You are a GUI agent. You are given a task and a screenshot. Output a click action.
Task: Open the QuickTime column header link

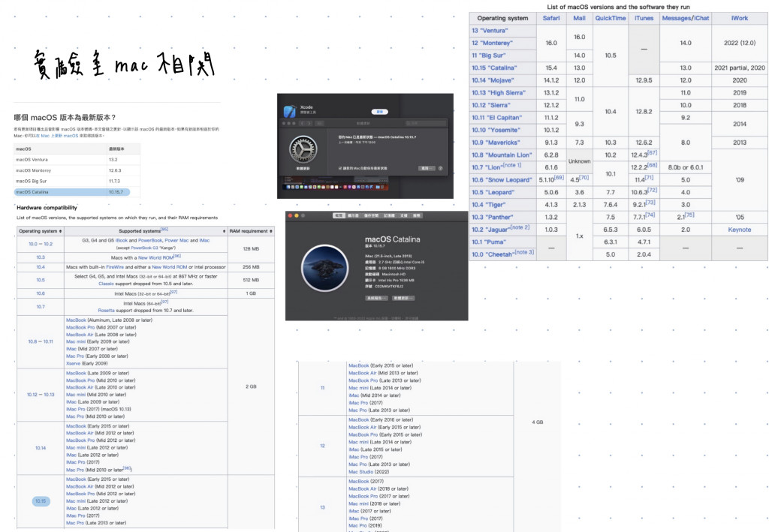click(x=611, y=18)
